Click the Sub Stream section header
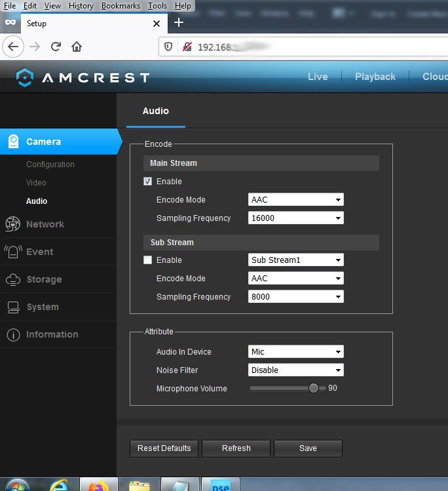Image resolution: width=448 pixels, height=491 pixels. click(x=261, y=243)
